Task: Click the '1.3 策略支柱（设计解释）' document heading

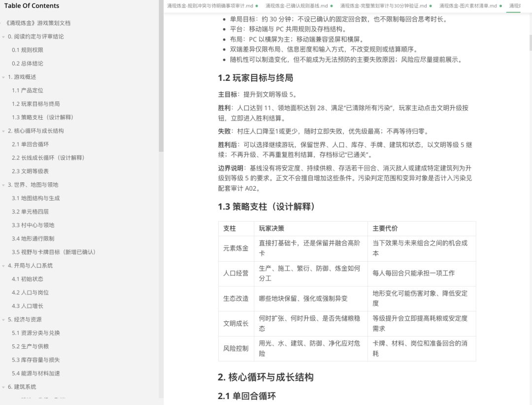Action: click(268, 207)
